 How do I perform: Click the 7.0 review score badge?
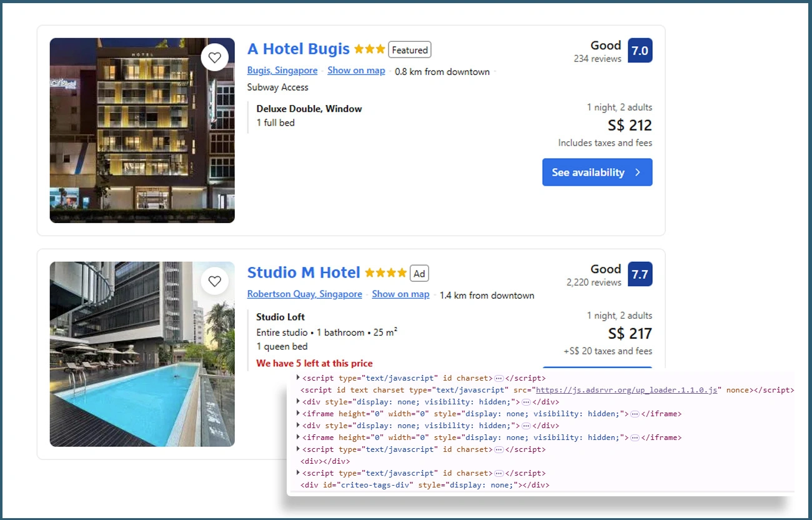click(x=640, y=51)
